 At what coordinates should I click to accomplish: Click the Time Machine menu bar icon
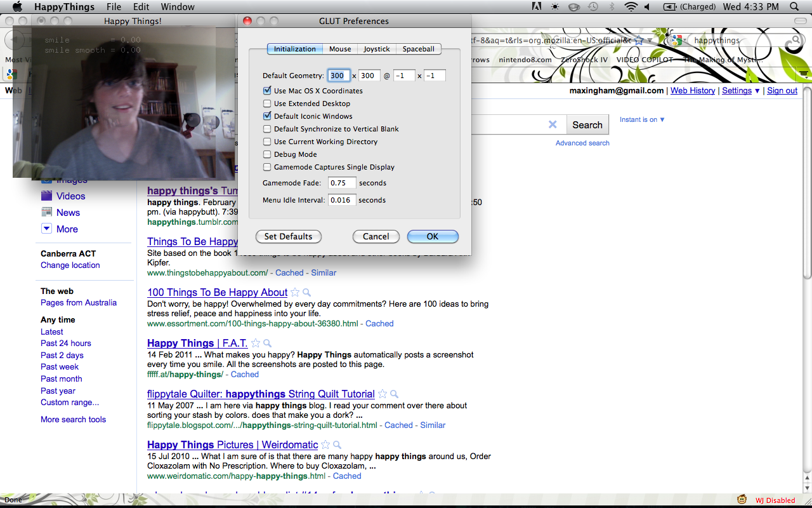pyautogui.click(x=593, y=7)
